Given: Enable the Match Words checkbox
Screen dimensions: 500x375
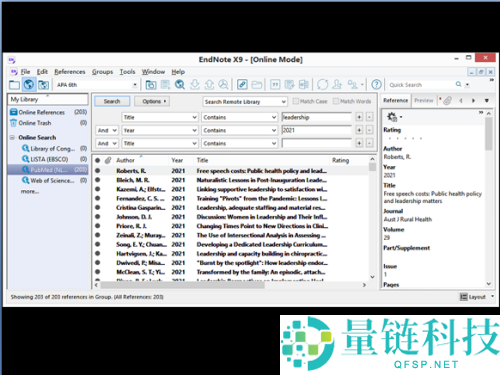Looking at the screenshot, I should tap(336, 101).
